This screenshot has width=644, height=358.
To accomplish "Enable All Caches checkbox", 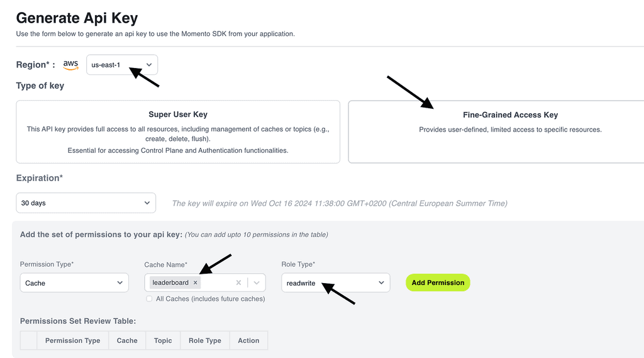I will pos(149,299).
